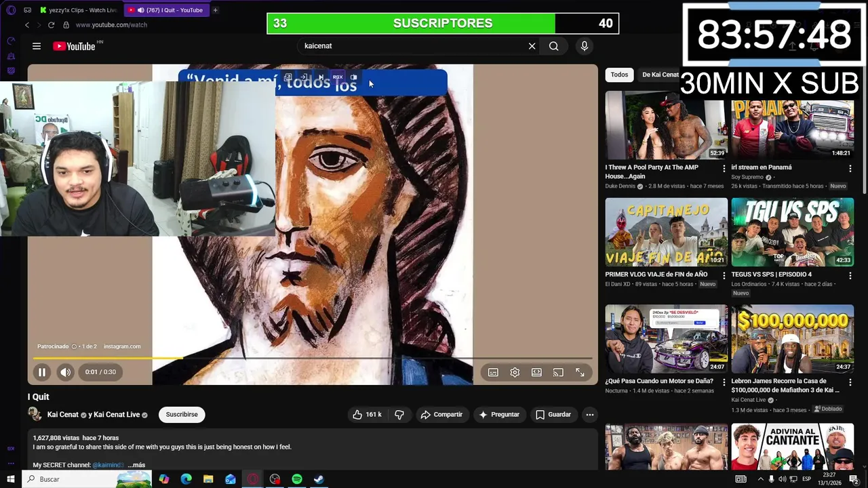Seek along the yellow ad progress bar
This screenshot has width=868, height=488.
coord(313,358)
